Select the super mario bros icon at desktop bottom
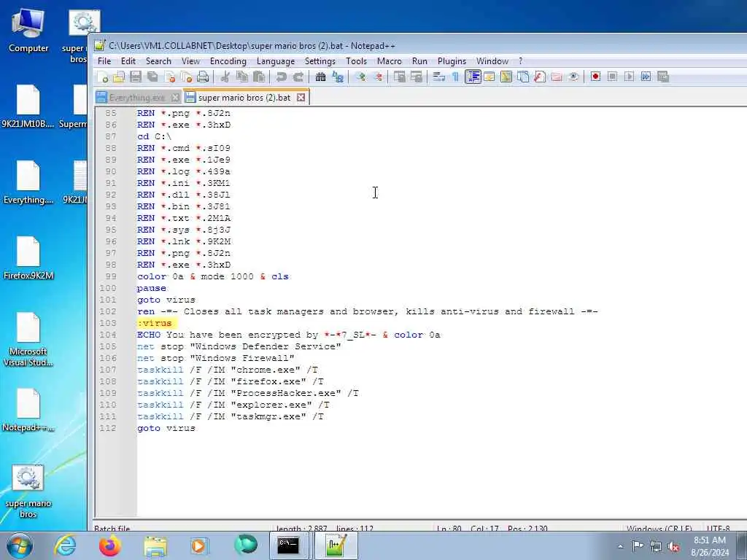 pos(28,491)
